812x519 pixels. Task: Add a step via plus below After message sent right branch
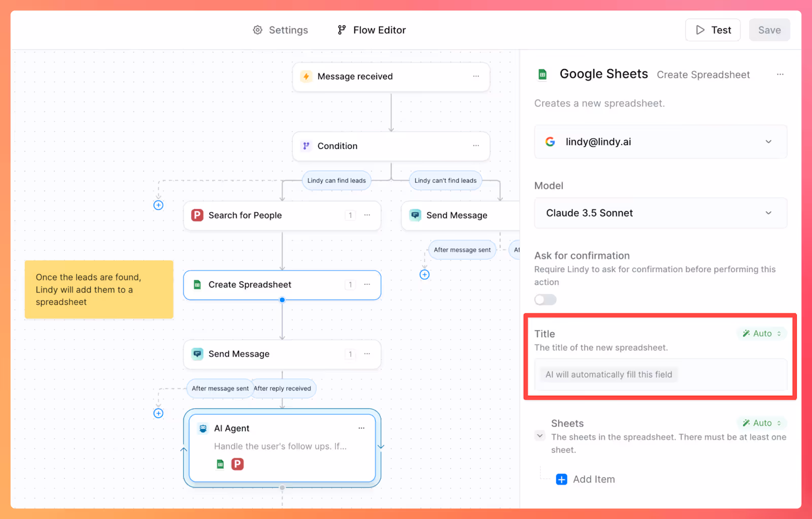coord(425,275)
